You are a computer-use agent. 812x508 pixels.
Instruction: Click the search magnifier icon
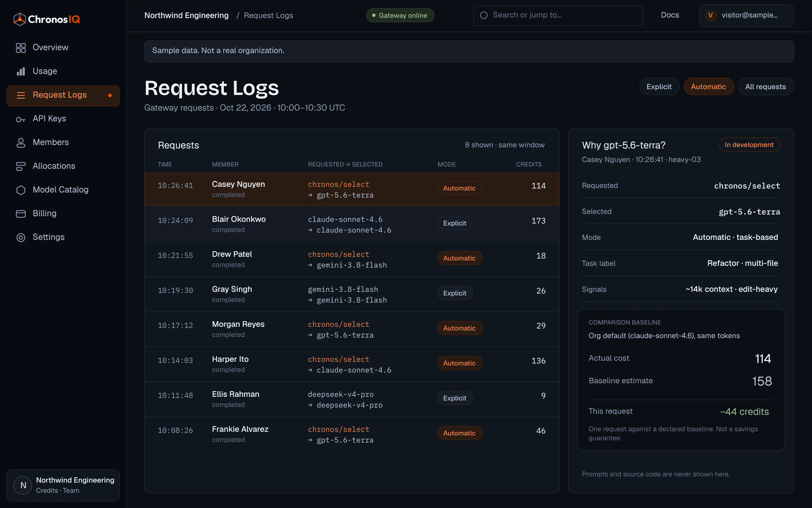tap(484, 15)
